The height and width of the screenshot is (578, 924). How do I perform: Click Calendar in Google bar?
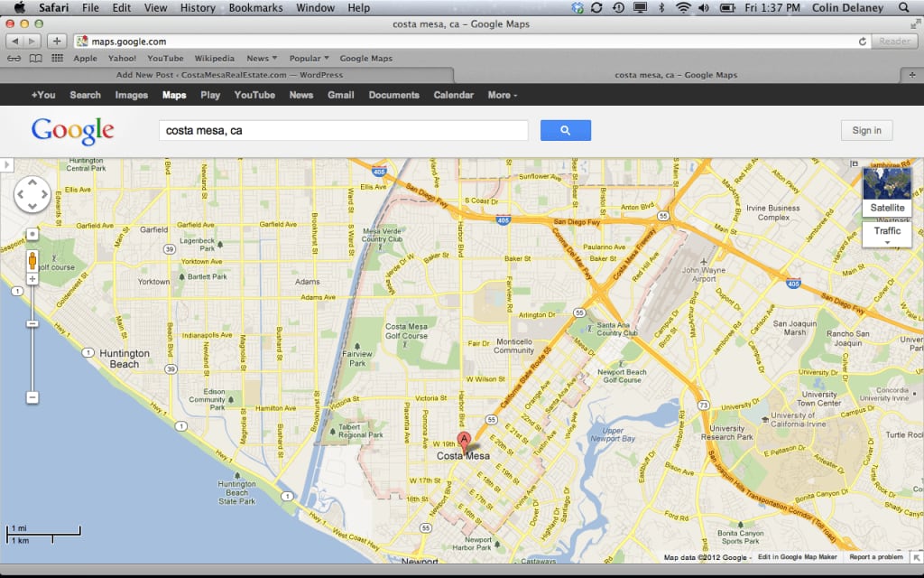click(x=453, y=95)
